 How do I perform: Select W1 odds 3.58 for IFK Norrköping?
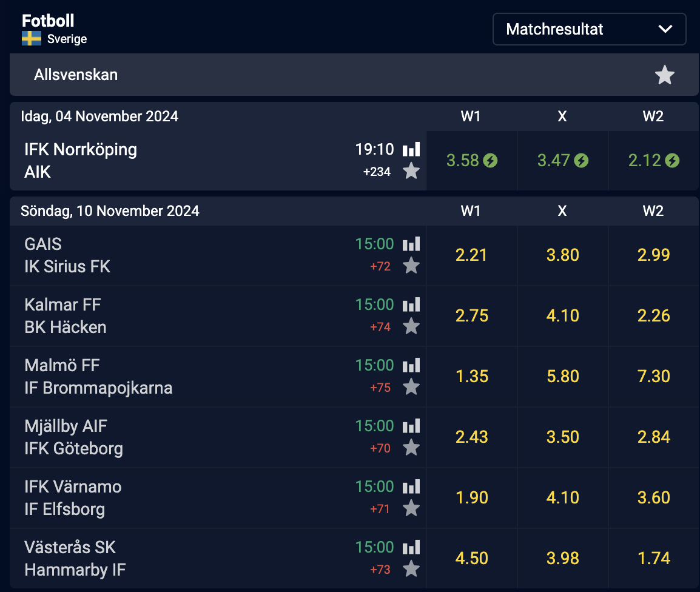tap(472, 160)
